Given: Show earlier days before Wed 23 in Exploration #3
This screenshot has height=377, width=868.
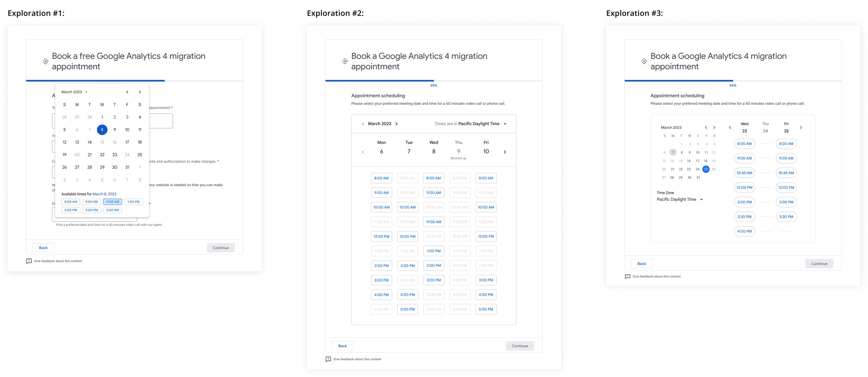Looking at the screenshot, I should (730, 128).
